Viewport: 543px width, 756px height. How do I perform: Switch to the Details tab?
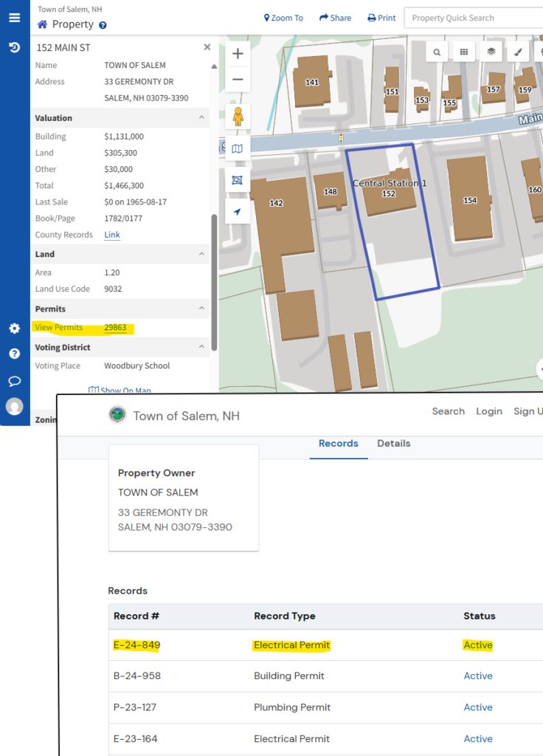click(x=393, y=444)
